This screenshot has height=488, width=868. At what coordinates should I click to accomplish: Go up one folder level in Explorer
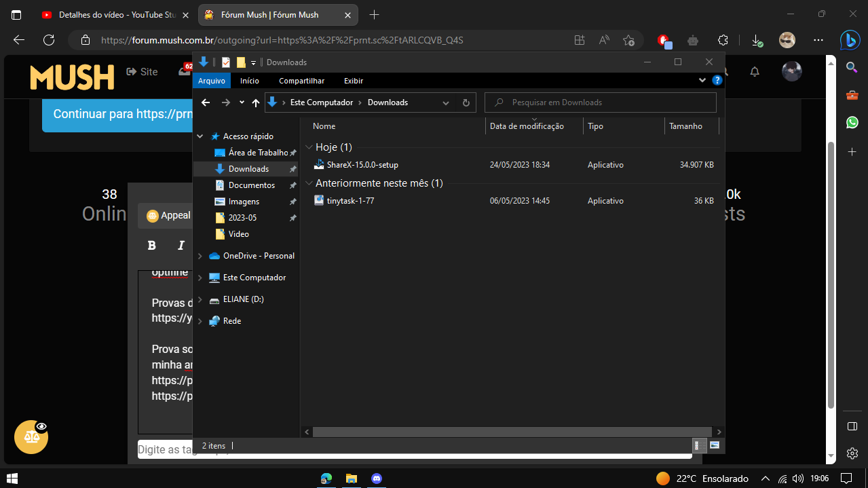tap(255, 102)
